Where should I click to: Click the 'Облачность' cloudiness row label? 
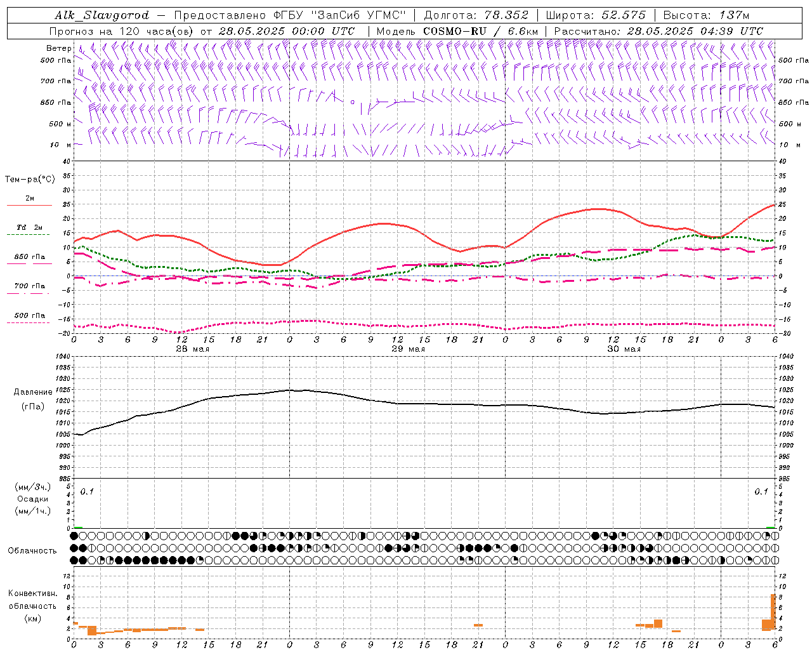click(32, 550)
